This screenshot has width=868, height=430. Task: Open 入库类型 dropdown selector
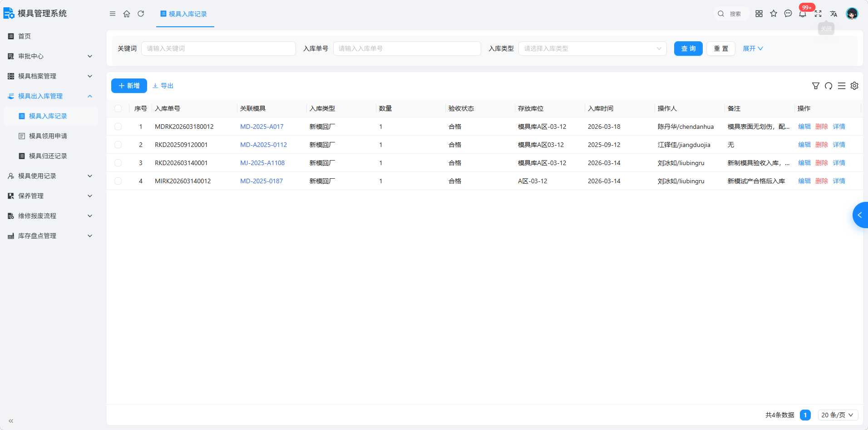point(592,49)
